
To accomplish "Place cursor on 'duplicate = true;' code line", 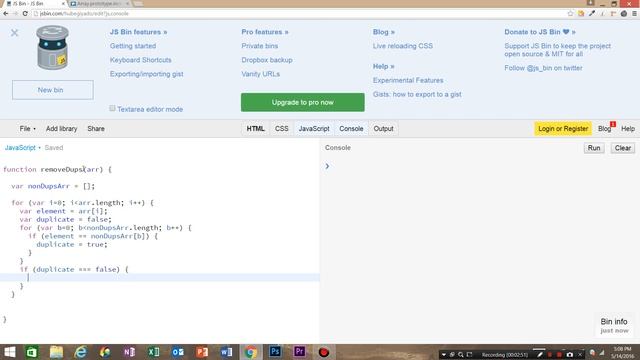I will tap(71, 244).
